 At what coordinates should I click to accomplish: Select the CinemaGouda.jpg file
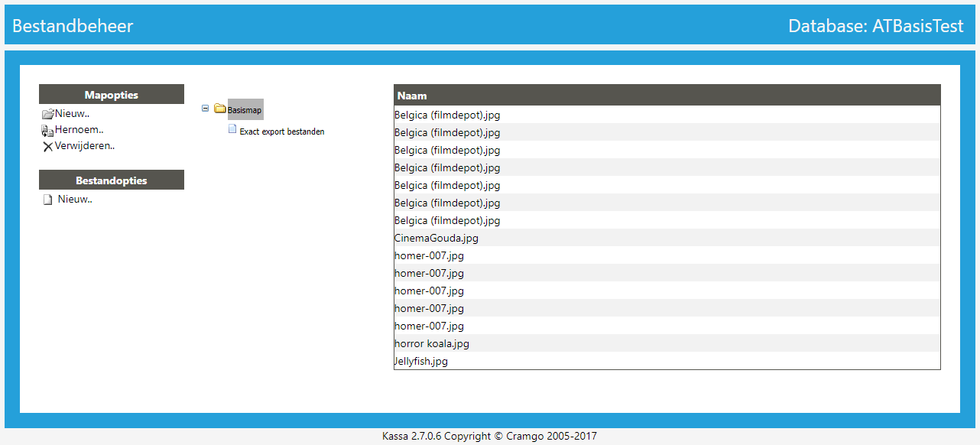(x=667, y=238)
